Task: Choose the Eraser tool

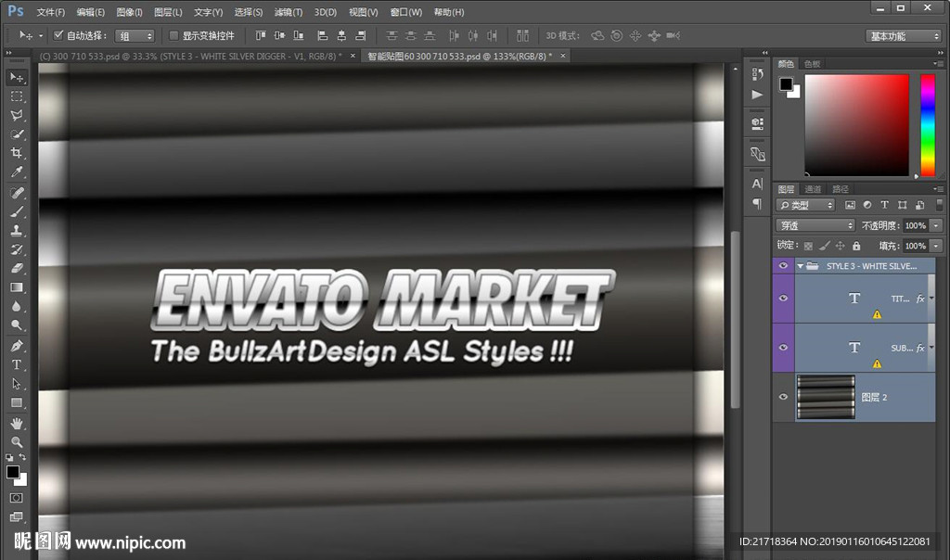Action: pos(17,268)
